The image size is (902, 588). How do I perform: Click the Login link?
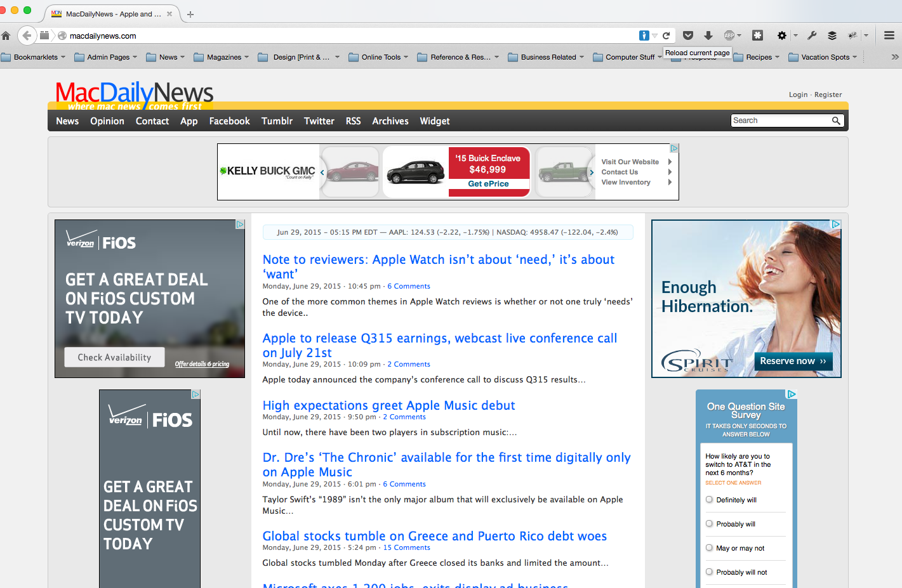(x=798, y=95)
